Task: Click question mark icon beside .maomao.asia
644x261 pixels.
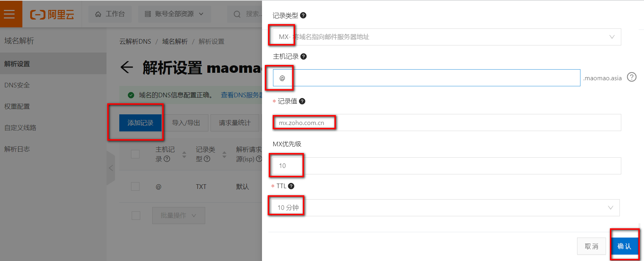Action: (632, 77)
